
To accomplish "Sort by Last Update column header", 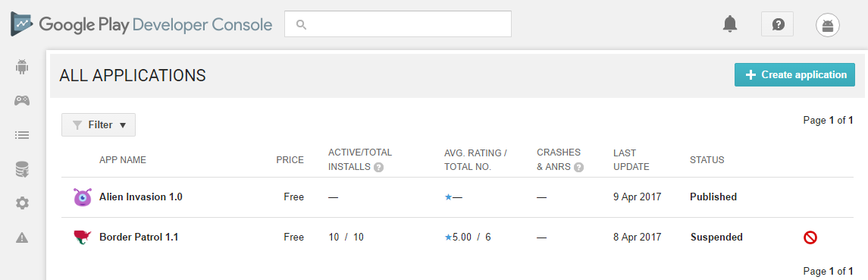I will click(x=631, y=159).
